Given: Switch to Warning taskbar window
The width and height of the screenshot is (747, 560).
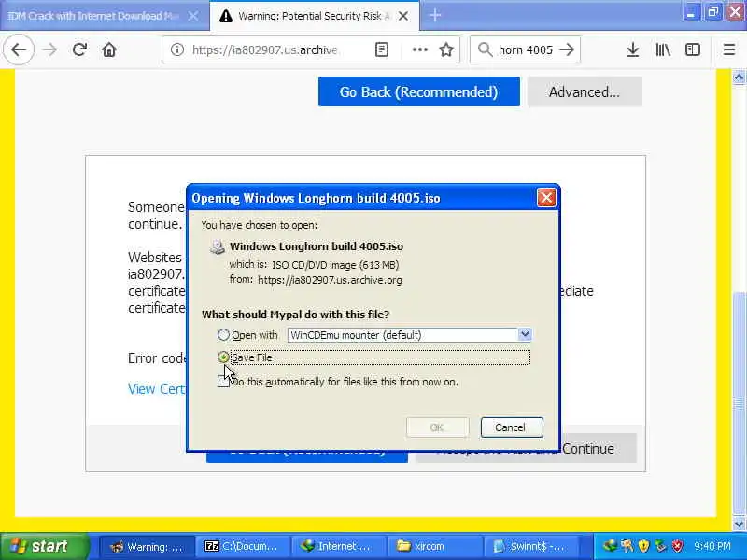Looking at the screenshot, I should tap(148, 546).
